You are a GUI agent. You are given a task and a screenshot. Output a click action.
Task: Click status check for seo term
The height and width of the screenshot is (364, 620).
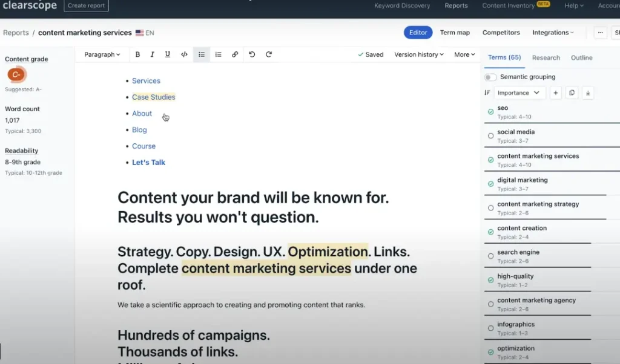tap(490, 112)
